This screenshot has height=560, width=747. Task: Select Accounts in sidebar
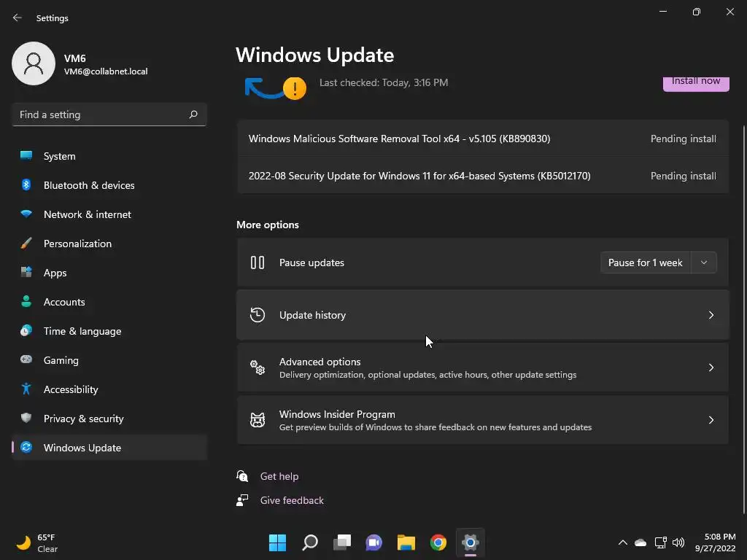[x=109, y=301]
